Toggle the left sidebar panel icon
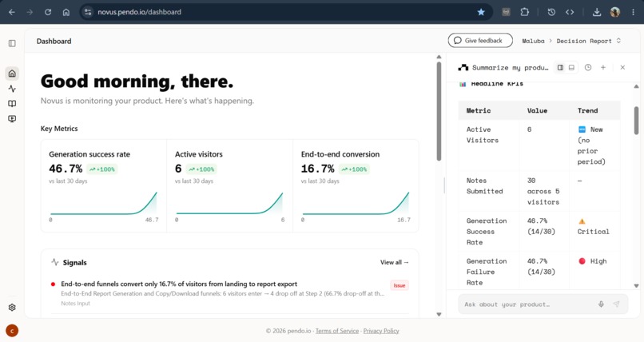 click(x=12, y=43)
